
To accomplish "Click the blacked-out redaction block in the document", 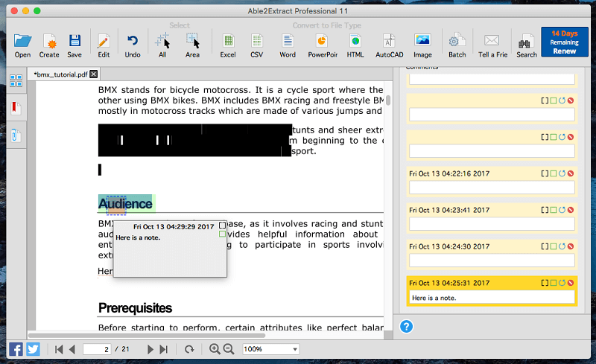I will (194, 140).
